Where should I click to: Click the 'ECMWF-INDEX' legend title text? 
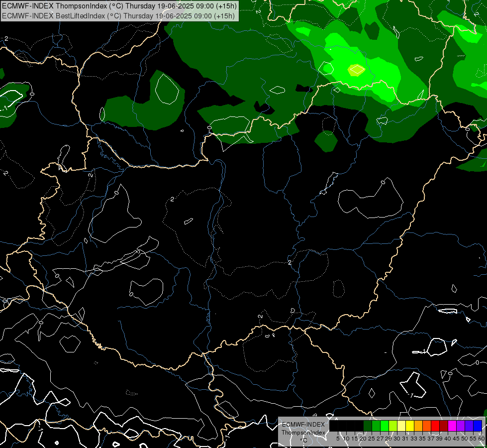303,425
